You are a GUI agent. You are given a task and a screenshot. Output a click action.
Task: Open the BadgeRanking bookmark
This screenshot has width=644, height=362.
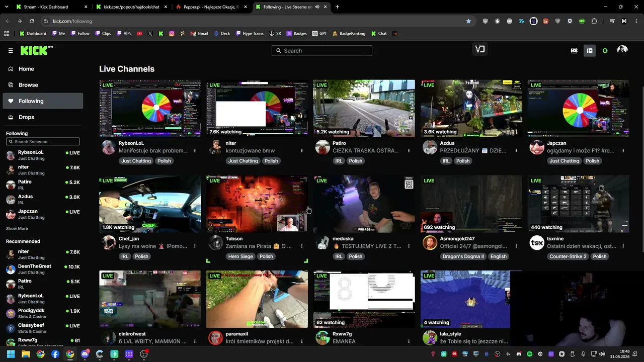tap(348, 34)
